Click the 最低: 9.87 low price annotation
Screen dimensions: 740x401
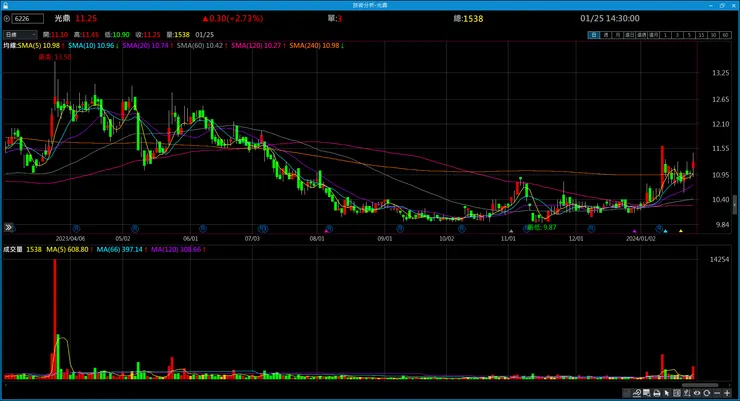pos(541,227)
